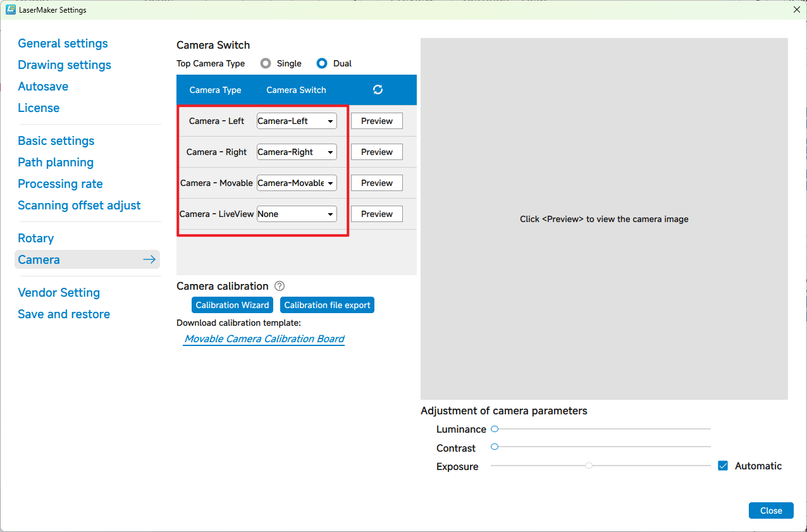Open the camera calibration help icon
This screenshot has width=807, height=532.
(280, 287)
